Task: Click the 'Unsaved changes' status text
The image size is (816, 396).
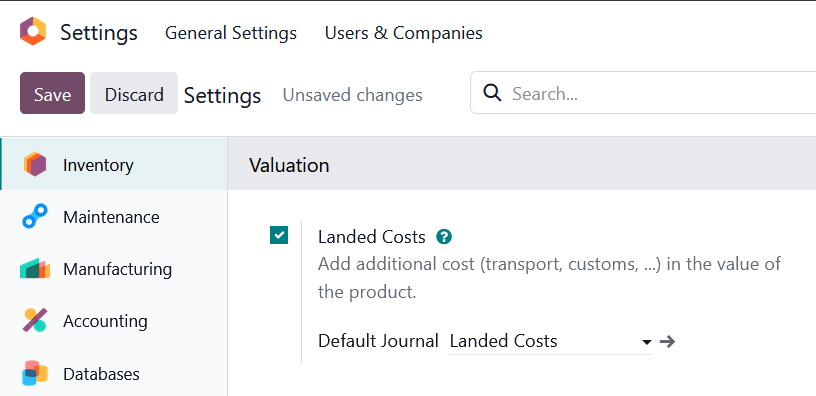Action: (x=352, y=95)
